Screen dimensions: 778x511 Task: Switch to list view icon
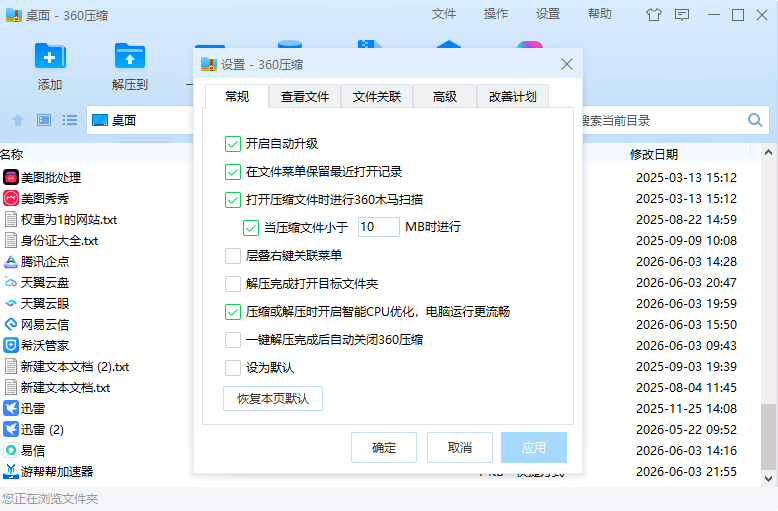[70, 120]
